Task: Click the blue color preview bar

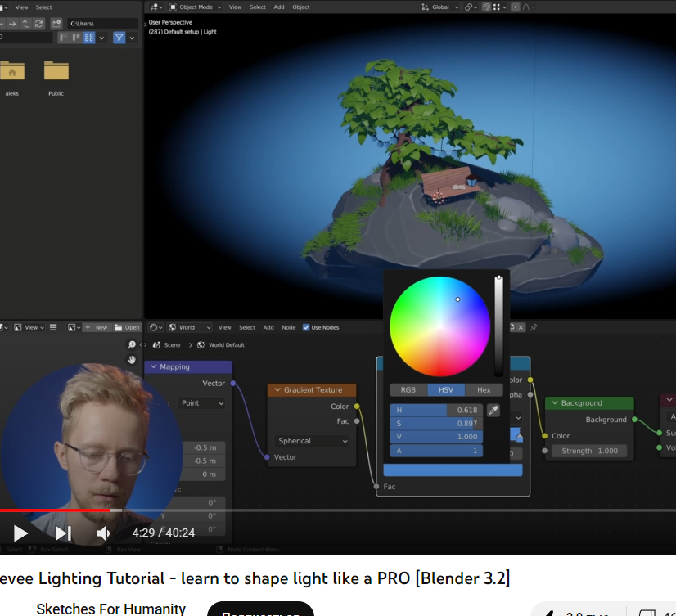Action: (x=453, y=470)
